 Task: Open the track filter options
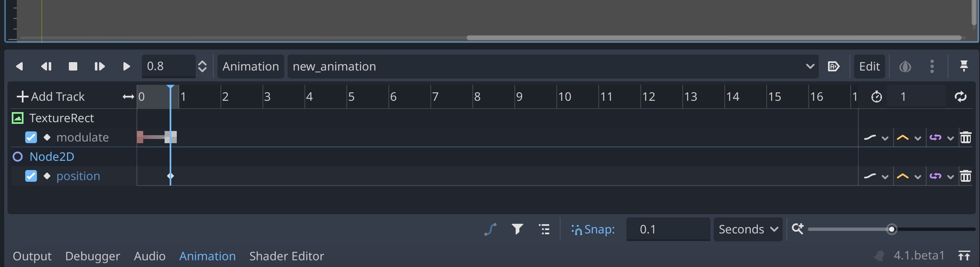517,229
